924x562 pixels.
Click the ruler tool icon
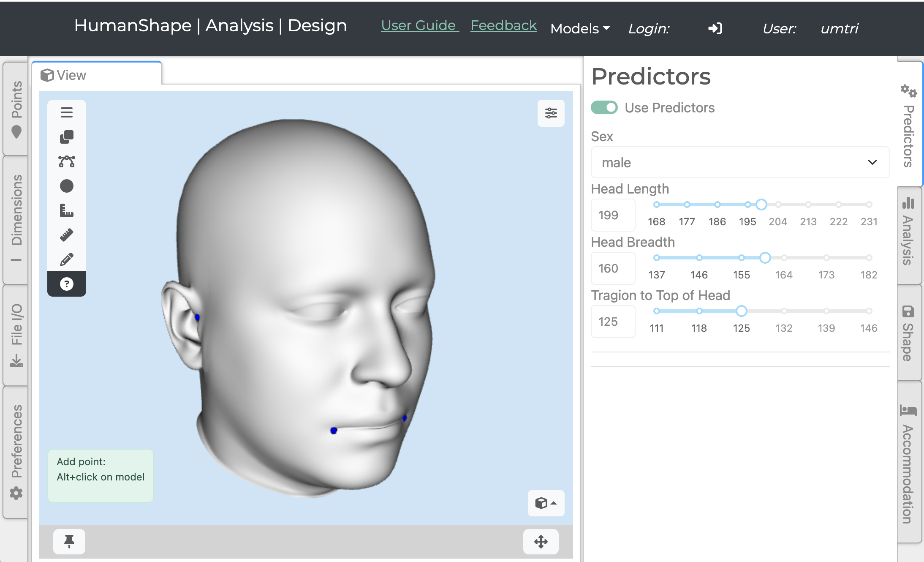[x=67, y=235]
